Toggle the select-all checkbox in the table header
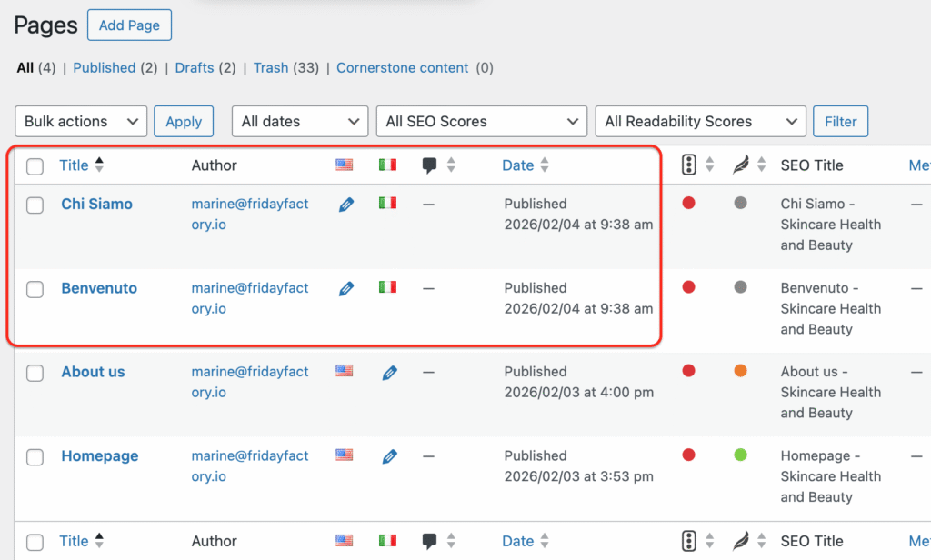 point(35,165)
